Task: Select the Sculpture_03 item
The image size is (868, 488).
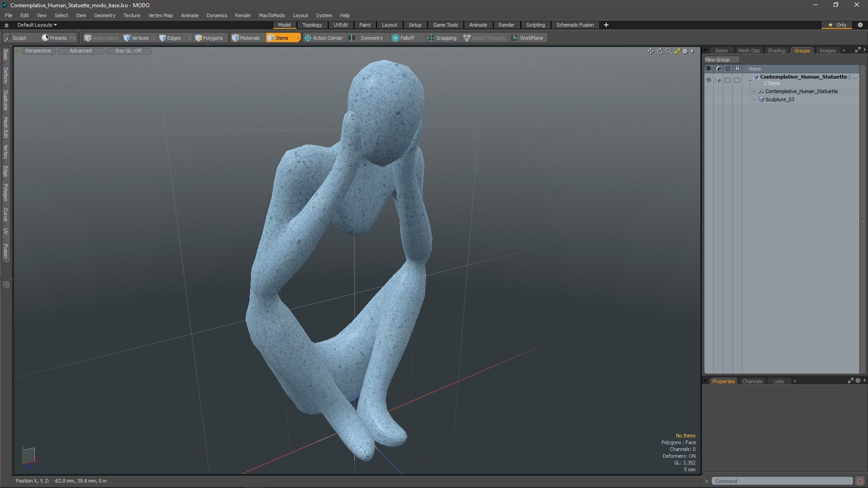Action: (x=779, y=99)
